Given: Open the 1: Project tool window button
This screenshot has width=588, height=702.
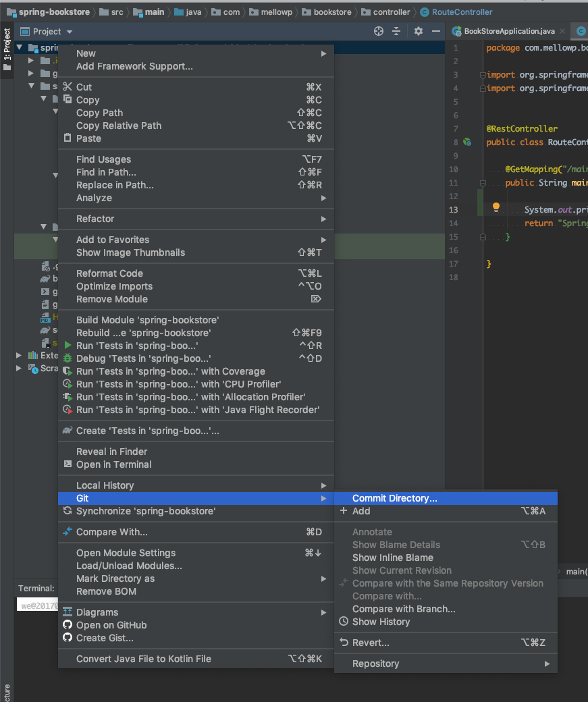Looking at the screenshot, I should pyautogui.click(x=7, y=49).
